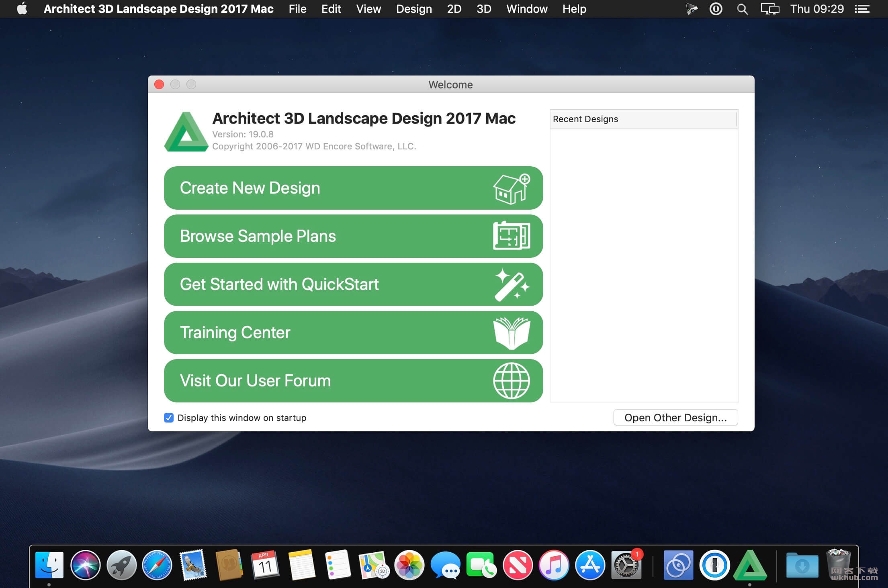This screenshot has height=588, width=888.
Task: Open the blue overlapping-circles app in Dock
Action: [678, 565]
